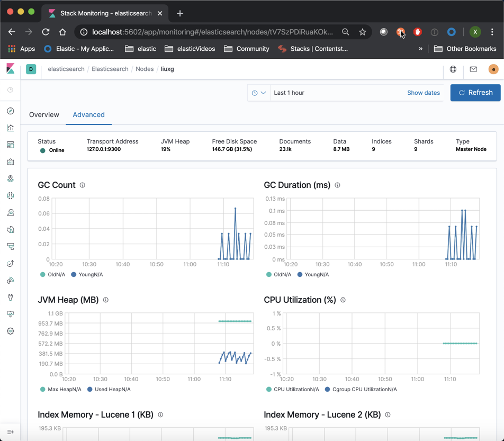
Task: Toggle the Old series color dot in GC Duration
Action: click(269, 274)
